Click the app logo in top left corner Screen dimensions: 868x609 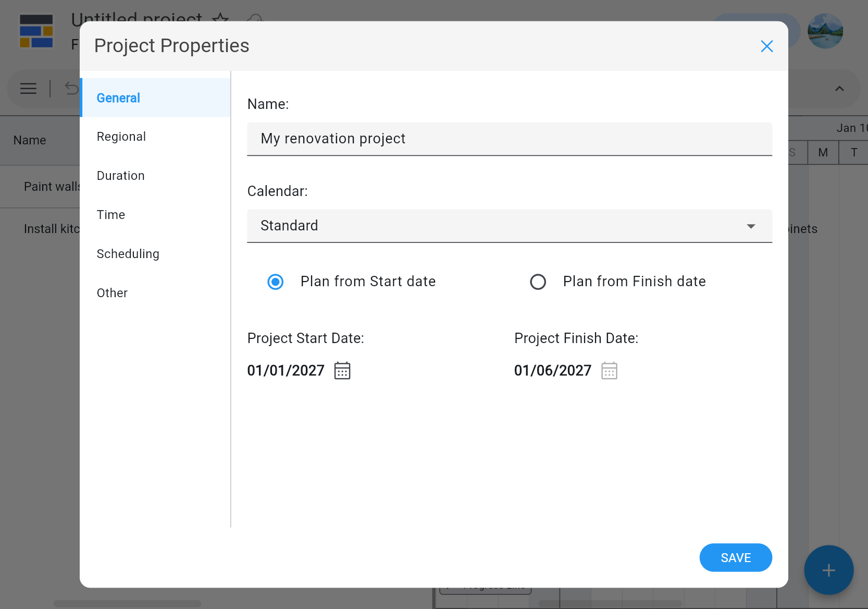click(36, 31)
